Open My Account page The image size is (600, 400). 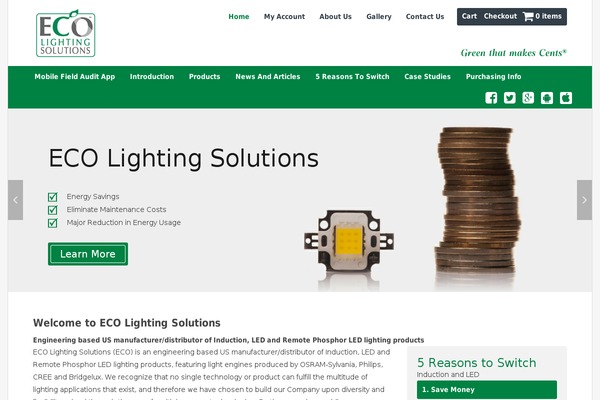[284, 16]
